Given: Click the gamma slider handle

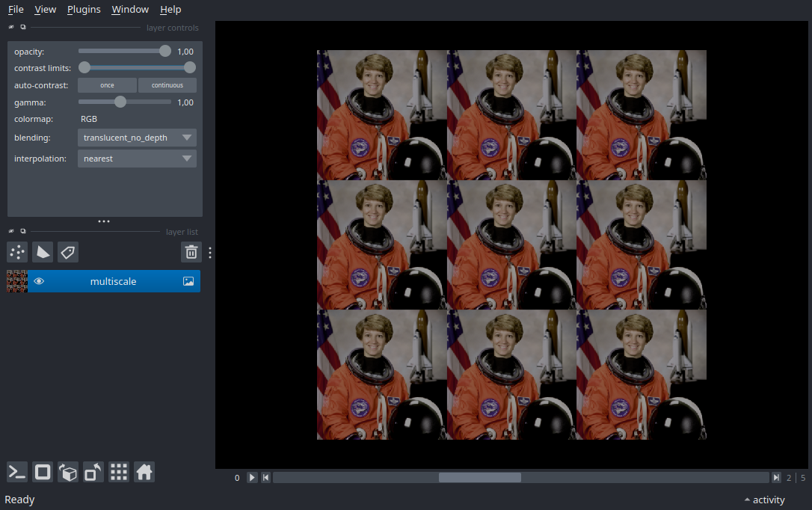Looking at the screenshot, I should [120, 102].
